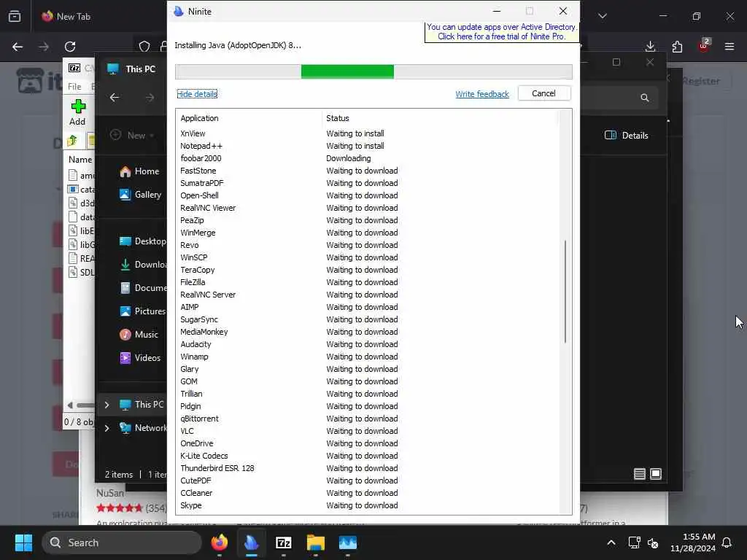Click the Name column header in 7-Zip
This screenshot has width=747, height=560.
pos(80,160)
